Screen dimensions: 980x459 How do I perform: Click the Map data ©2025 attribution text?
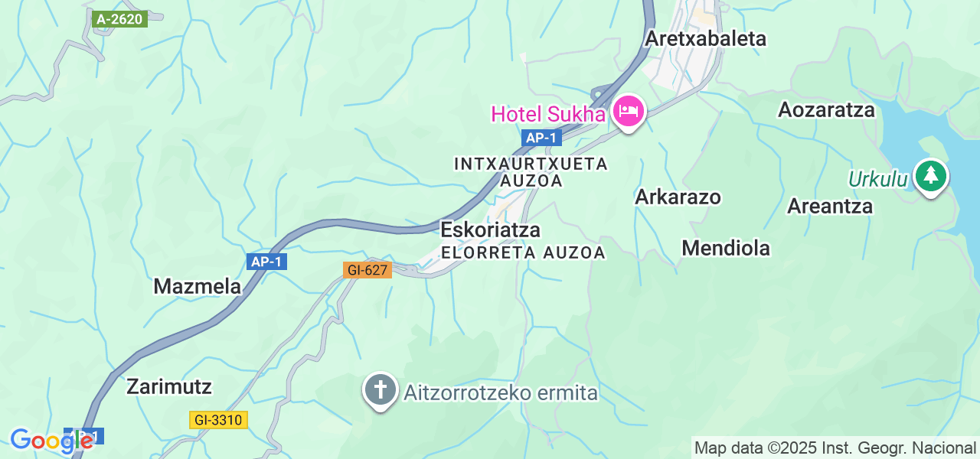(x=835, y=448)
